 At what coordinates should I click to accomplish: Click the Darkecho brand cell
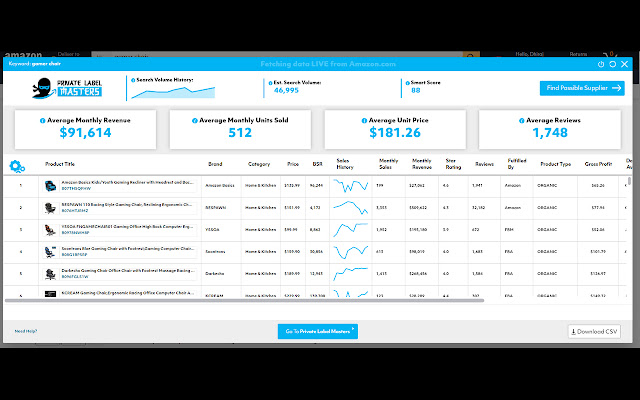point(214,274)
